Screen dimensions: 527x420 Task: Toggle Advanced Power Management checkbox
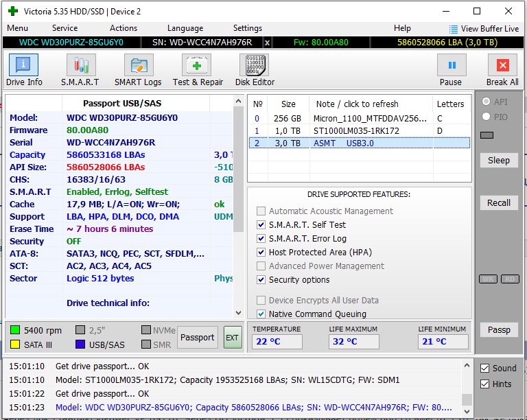pyautogui.click(x=261, y=266)
